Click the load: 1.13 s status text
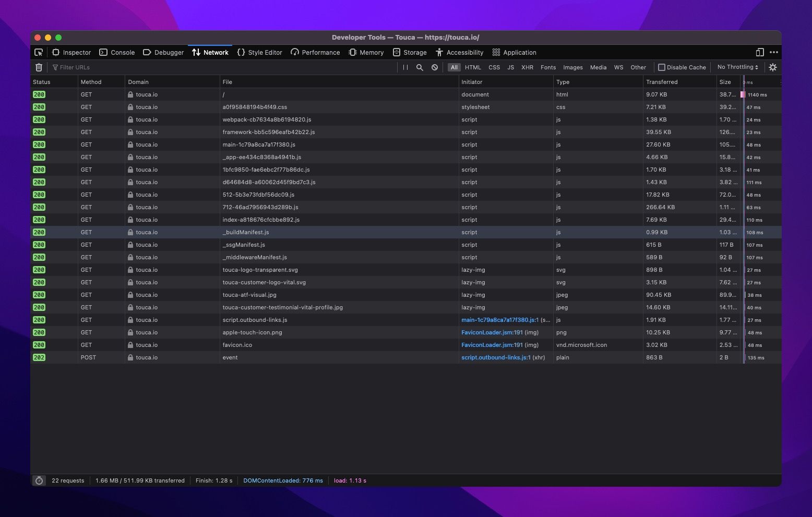 tap(350, 480)
